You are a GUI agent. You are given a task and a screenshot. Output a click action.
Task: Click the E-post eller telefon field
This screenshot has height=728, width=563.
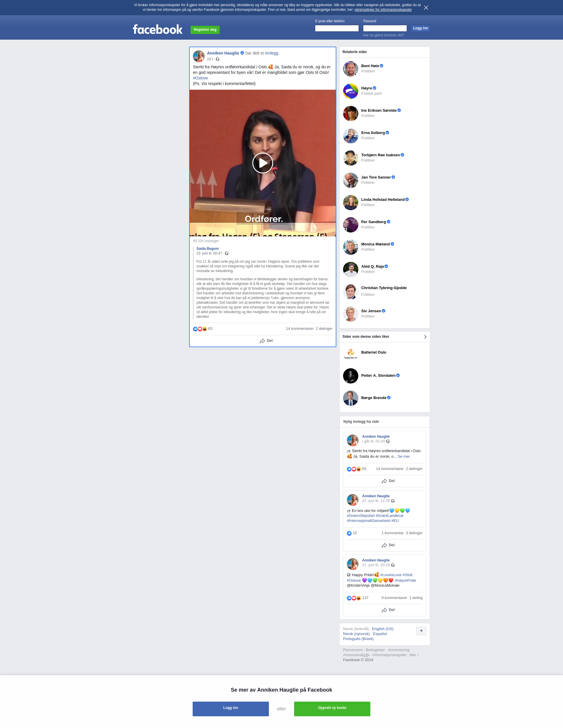click(x=337, y=28)
